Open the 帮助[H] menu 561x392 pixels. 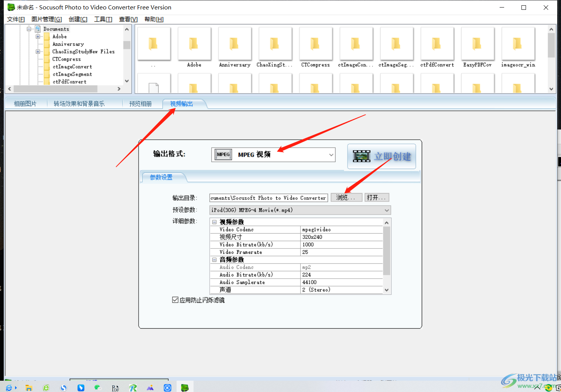[154, 19]
